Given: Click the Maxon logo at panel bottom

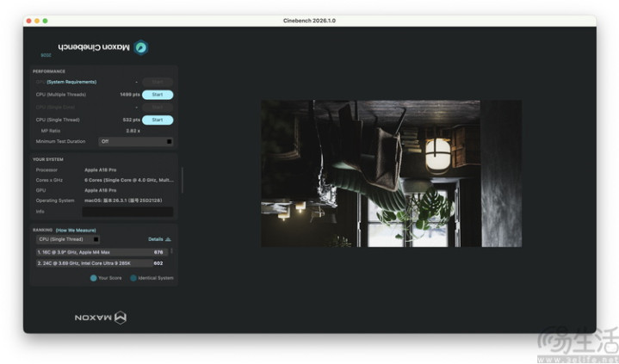Looking at the screenshot, I should [101, 318].
